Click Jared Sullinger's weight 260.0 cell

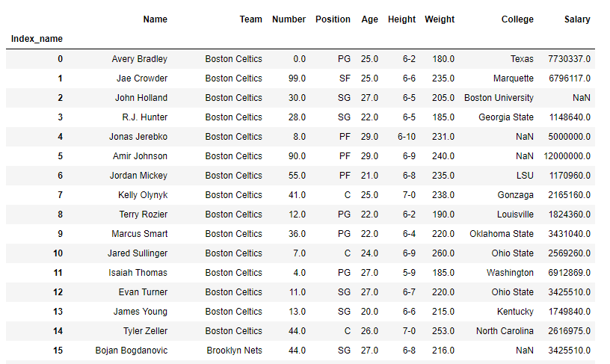pos(443,253)
